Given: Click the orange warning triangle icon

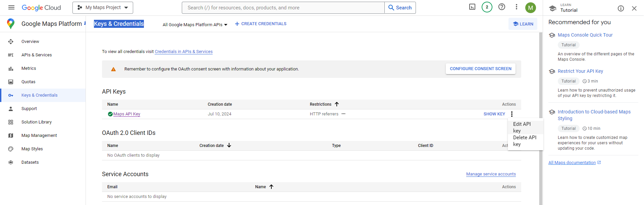Looking at the screenshot, I should (113, 69).
